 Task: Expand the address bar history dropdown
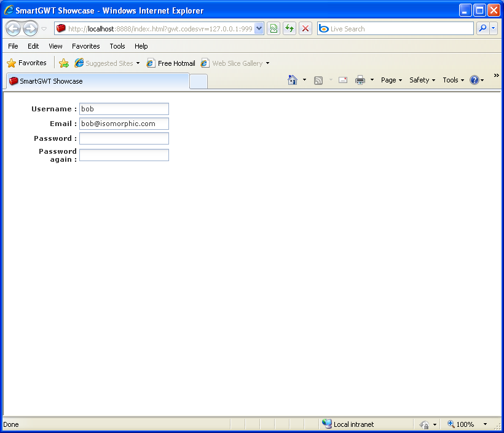259,29
